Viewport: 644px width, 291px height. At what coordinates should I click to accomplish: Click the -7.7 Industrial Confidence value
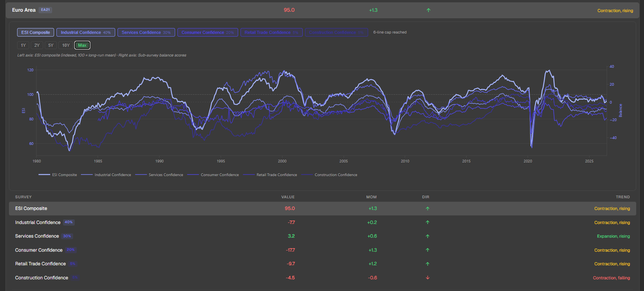pos(291,222)
